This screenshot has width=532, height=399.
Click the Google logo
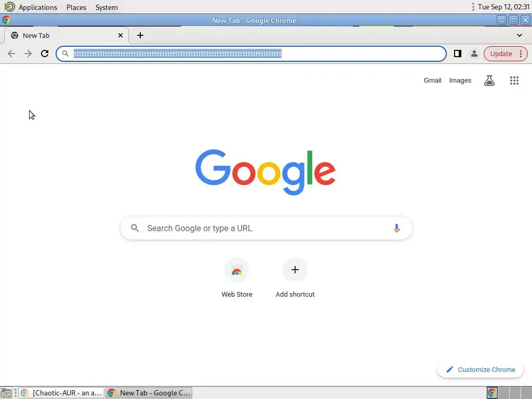click(265, 172)
